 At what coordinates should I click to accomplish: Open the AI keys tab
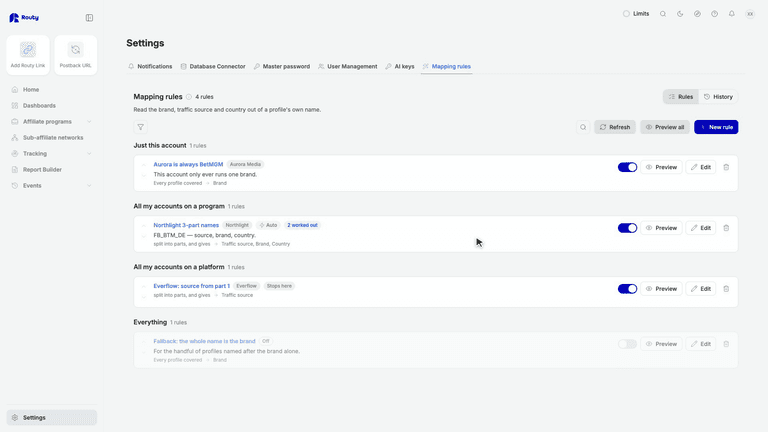coord(400,67)
